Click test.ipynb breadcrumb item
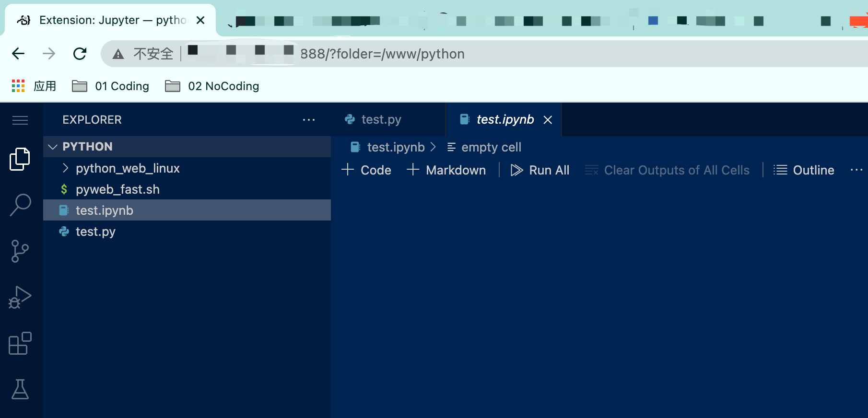This screenshot has height=418, width=868. click(x=395, y=147)
